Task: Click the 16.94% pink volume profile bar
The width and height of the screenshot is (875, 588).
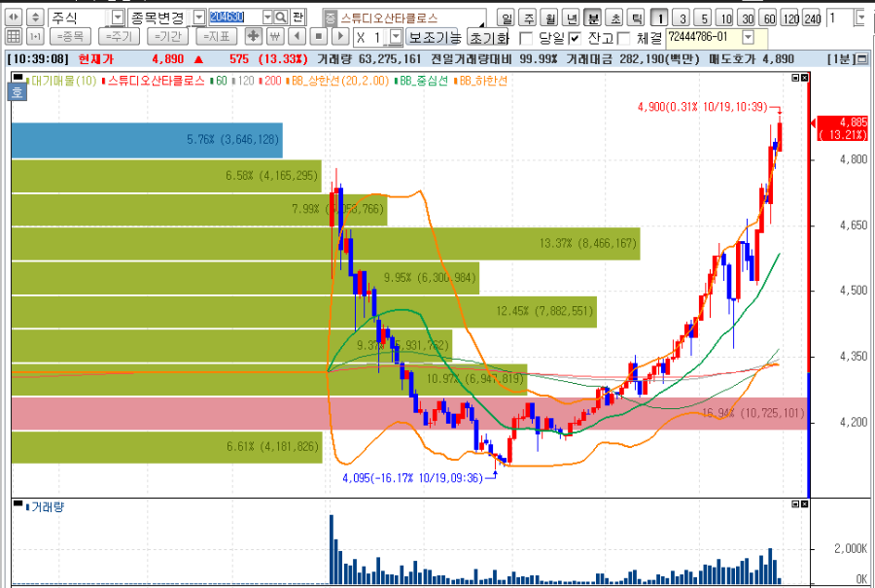Action: [409, 413]
